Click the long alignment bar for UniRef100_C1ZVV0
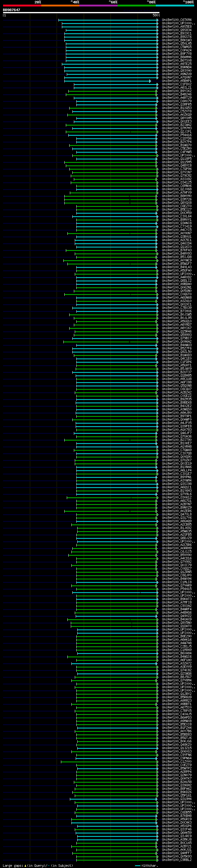 click(110, 762)
